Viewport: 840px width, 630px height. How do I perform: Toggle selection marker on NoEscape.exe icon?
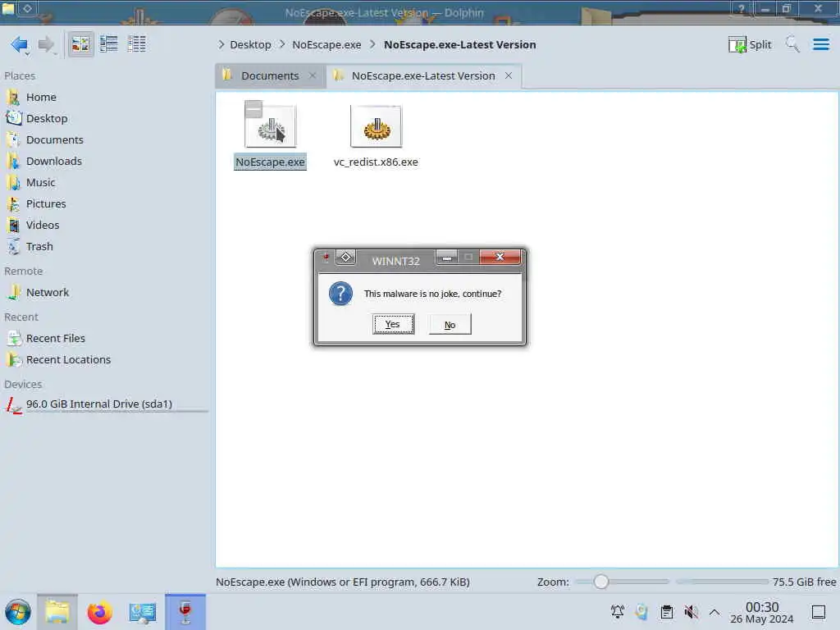(x=253, y=109)
